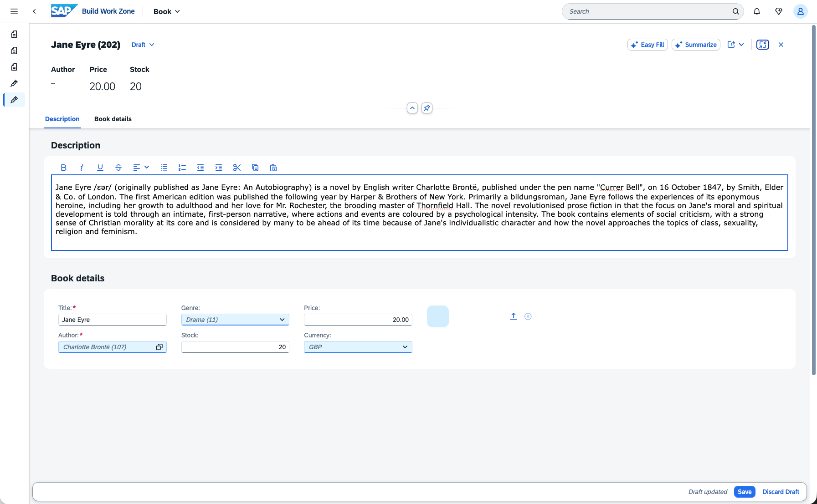
Task: Click the book image placeholder thumbnail
Action: (x=438, y=316)
